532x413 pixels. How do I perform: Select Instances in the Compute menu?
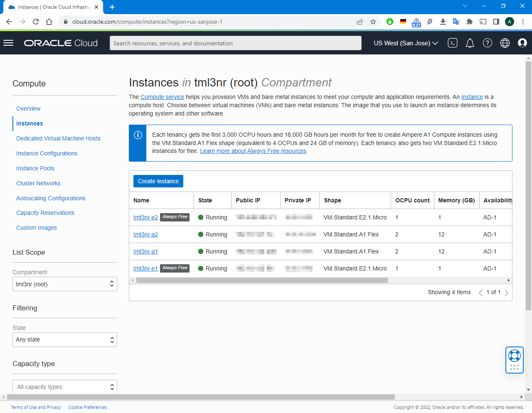point(30,123)
